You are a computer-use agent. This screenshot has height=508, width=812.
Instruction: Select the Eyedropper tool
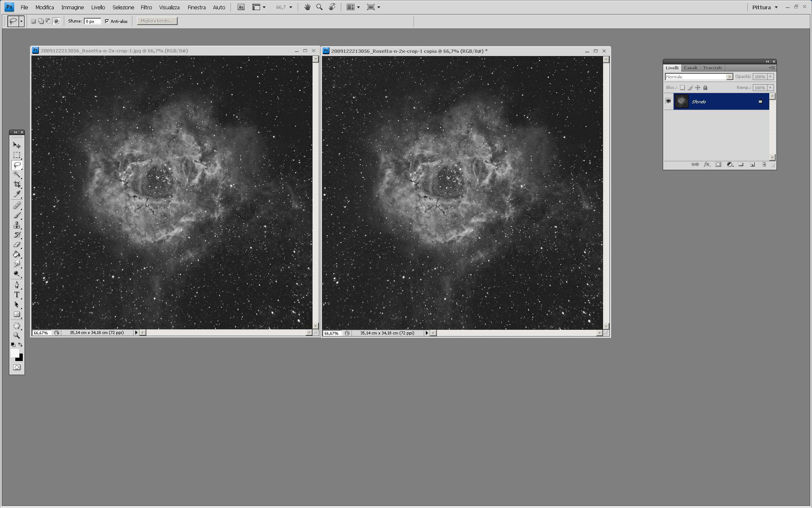(x=17, y=194)
